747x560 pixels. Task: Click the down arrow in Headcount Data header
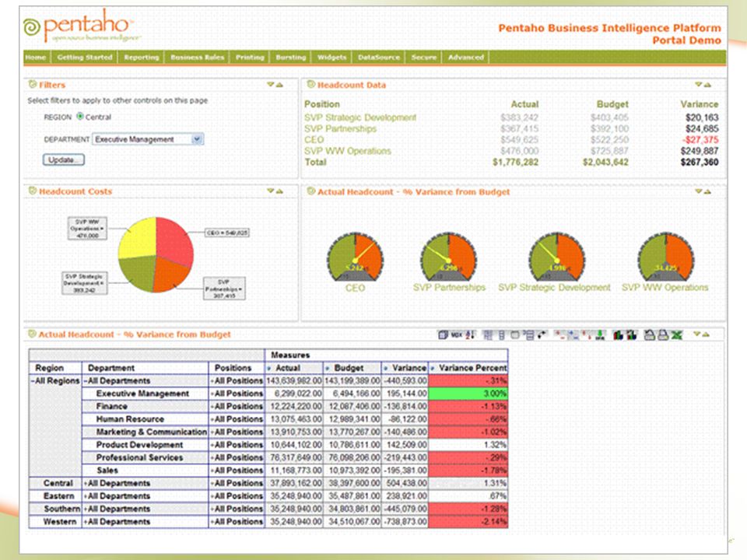[x=699, y=85]
